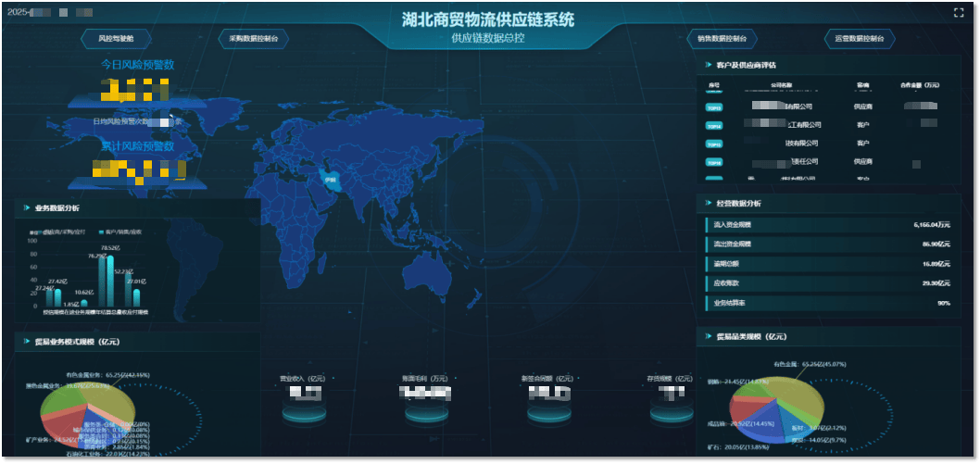
Task: Select the 应收账款 row
Action: tap(829, 282)
